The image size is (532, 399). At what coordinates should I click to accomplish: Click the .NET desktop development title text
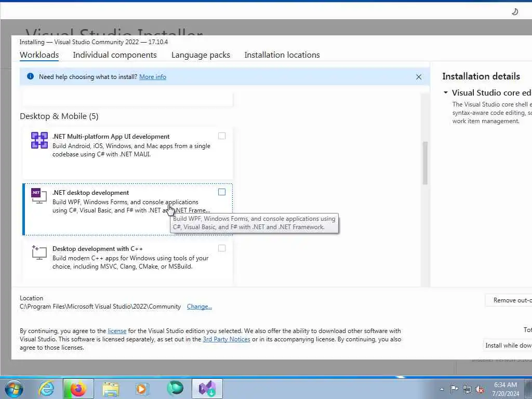tap(90, 193)
